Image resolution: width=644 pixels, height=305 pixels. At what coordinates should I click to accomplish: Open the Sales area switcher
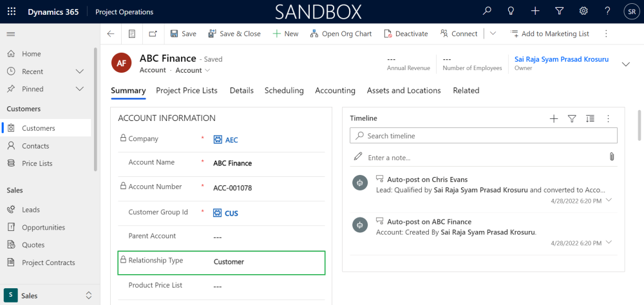(x=49, y=295)
